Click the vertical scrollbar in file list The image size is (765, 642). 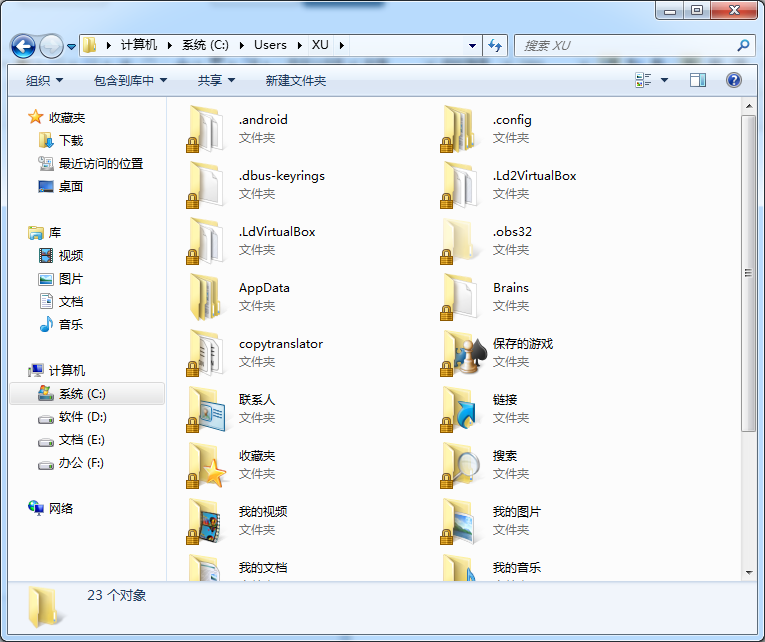point(748,272)
